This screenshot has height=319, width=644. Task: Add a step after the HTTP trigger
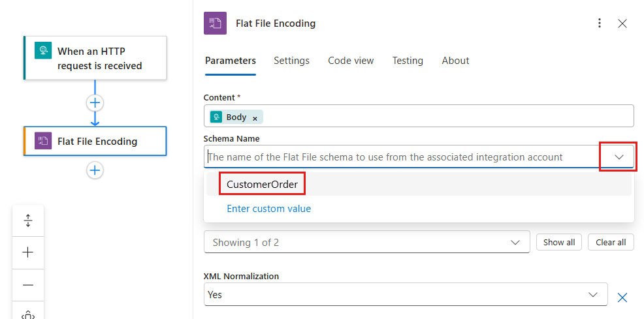(x=95, y=102)
